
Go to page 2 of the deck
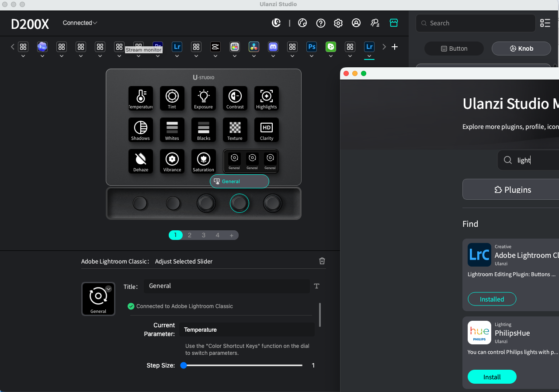pyautogui.click(x=190, y=235)
